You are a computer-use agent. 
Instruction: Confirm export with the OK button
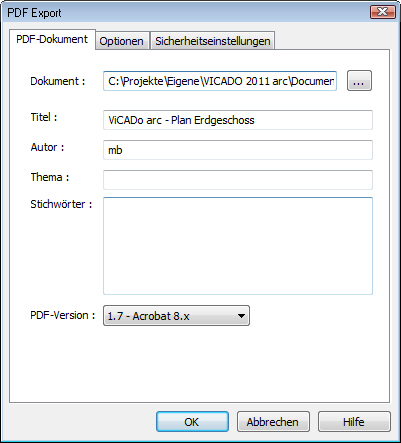[x=192, y=422]
